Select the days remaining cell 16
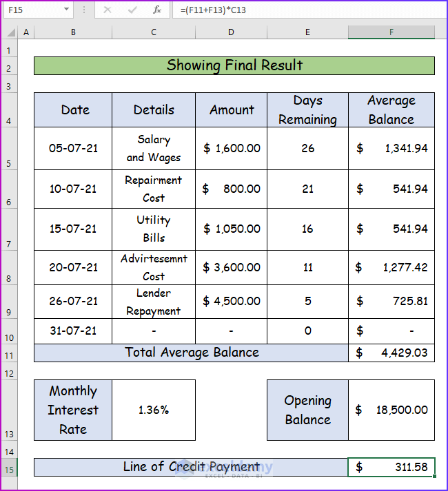 (307, 229)
